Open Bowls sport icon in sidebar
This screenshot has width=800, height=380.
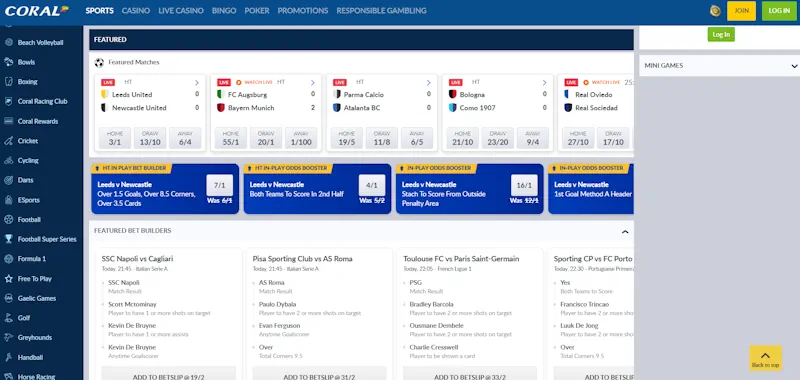pos(9,62)
